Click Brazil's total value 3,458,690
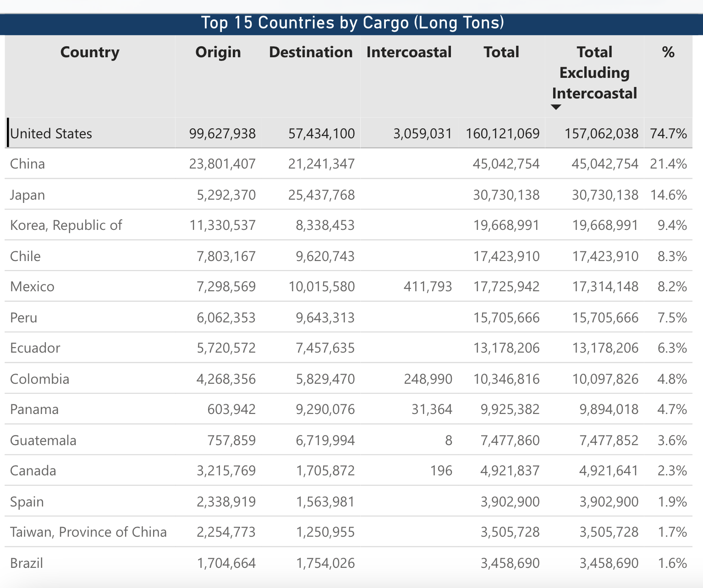The height and width of the screenshot is (588, 703). 510,563
